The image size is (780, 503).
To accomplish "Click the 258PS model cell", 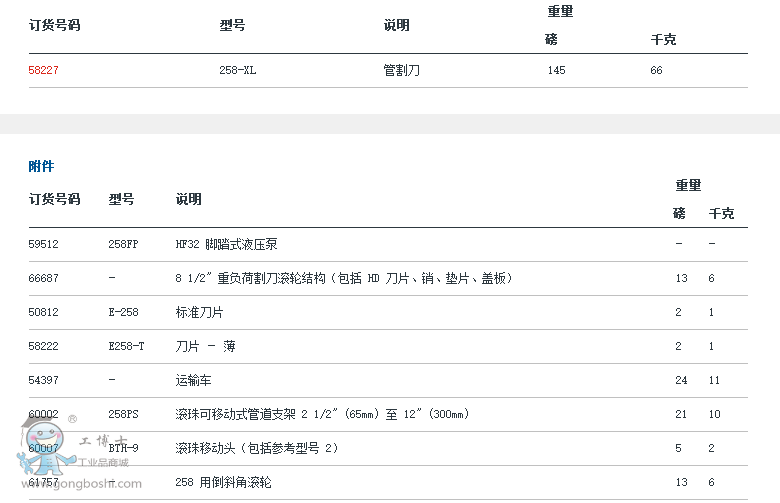I will point(123,414).
